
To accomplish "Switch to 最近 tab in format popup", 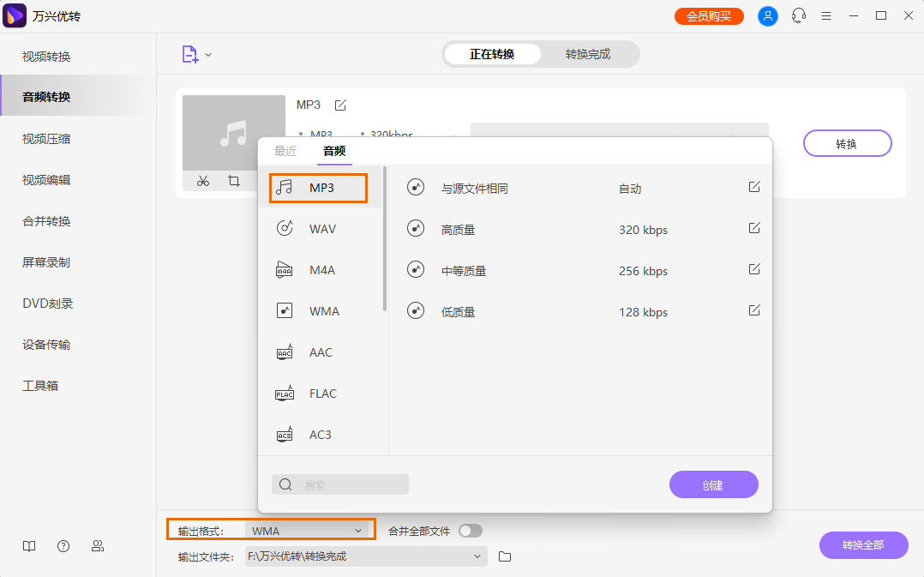I will coord(285,151).
